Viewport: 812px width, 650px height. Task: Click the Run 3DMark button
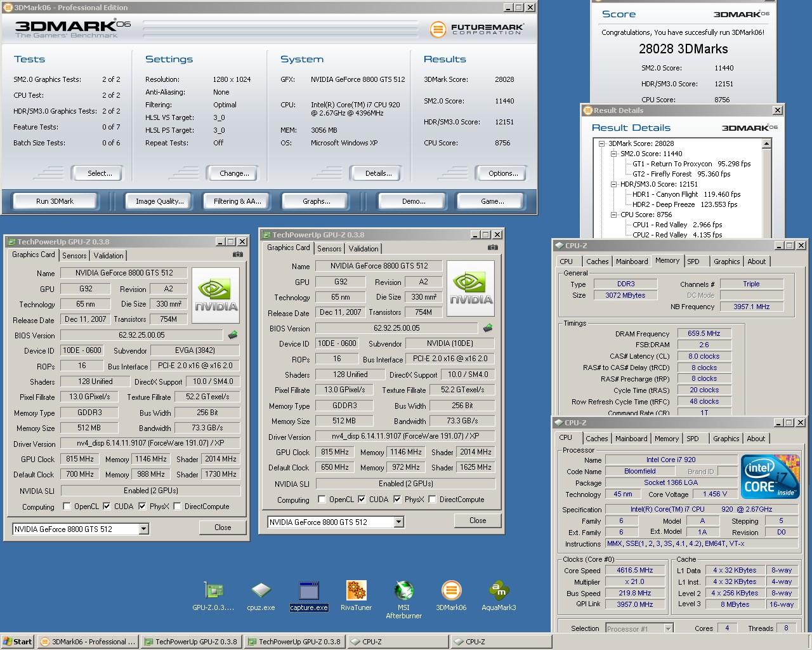[x=55, y=201]
